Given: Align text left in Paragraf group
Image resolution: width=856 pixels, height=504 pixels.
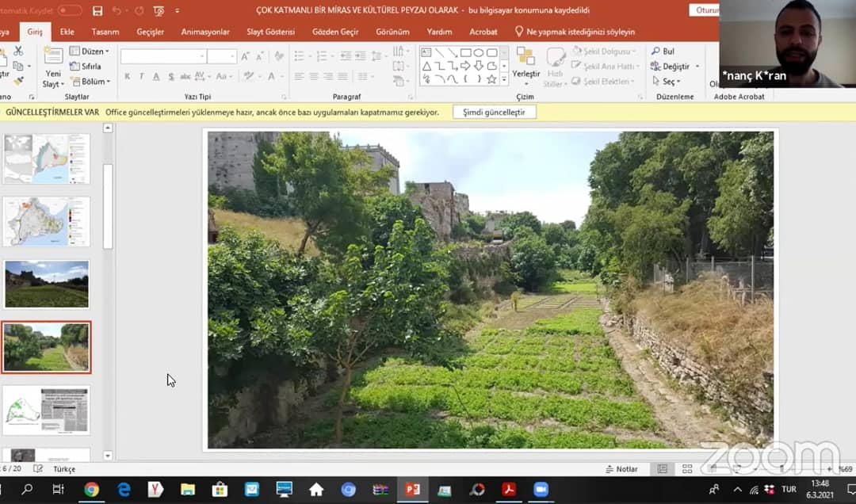Looking at the screenshot, I should [x=299, y=76].
